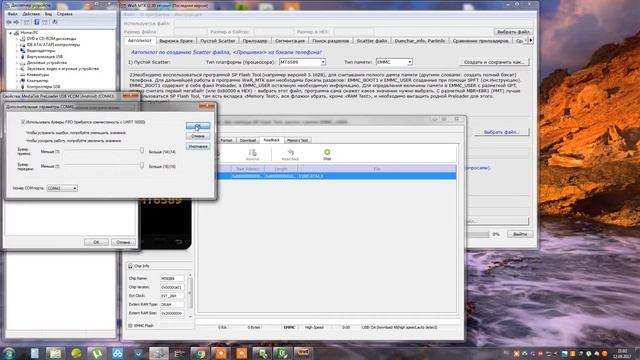Open the View menu in Device Manager
The image size is (640, 360).
pyautogui.click(x=48, y=14)
